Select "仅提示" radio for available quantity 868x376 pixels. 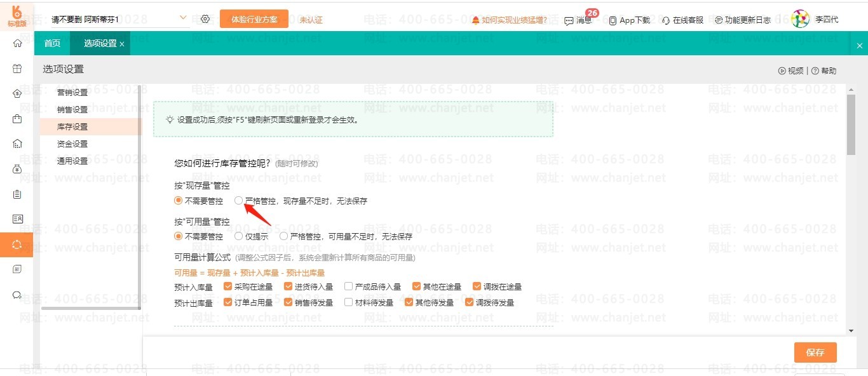point(239,236)
